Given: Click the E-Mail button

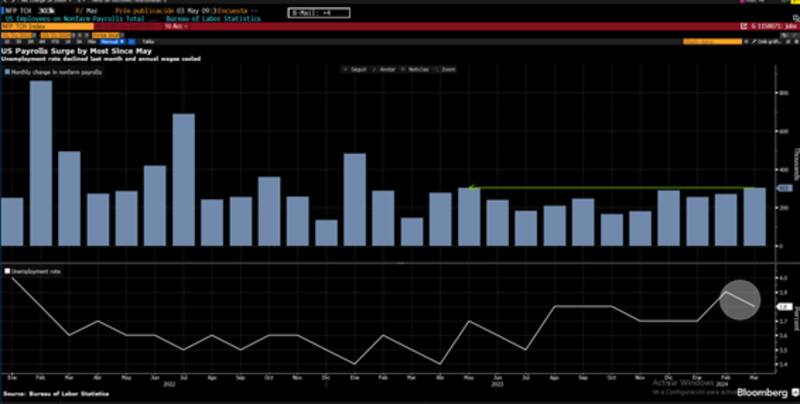Looking at the screenshot, I should coord(310,11).
